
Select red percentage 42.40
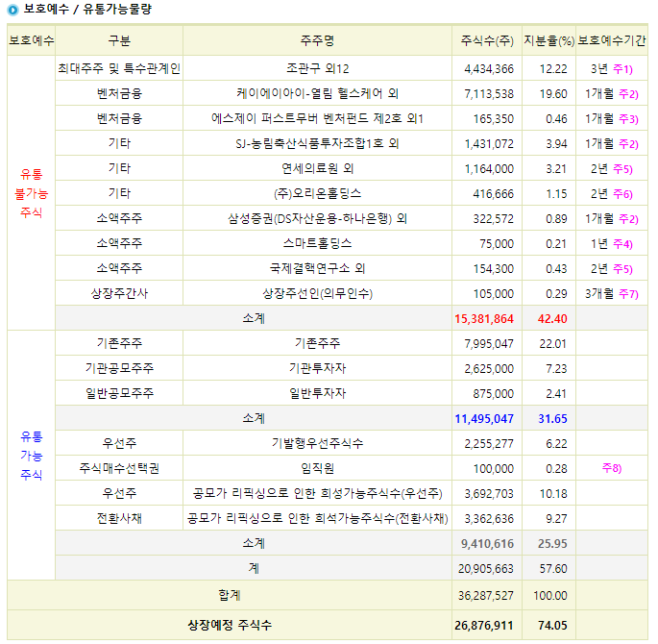coord(552,319)
